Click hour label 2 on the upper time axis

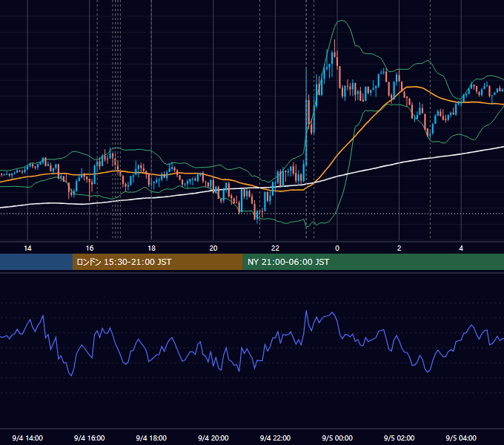click(399, 248)
